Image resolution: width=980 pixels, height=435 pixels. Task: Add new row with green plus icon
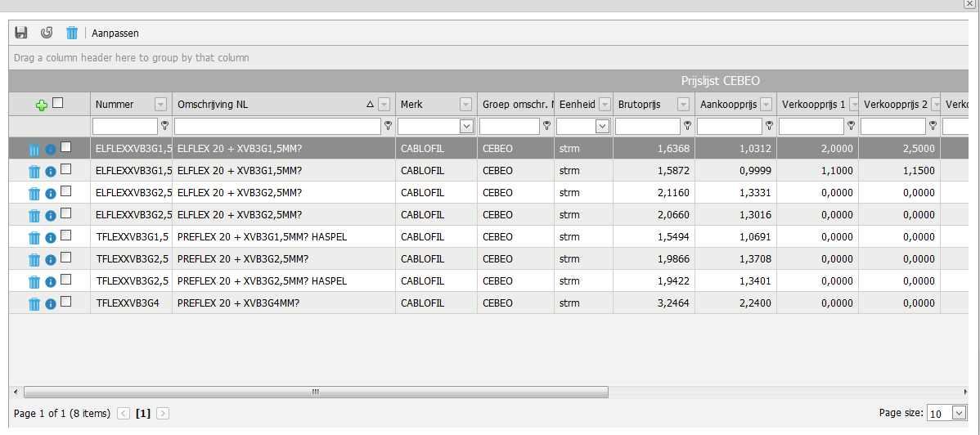coord(41,105)
